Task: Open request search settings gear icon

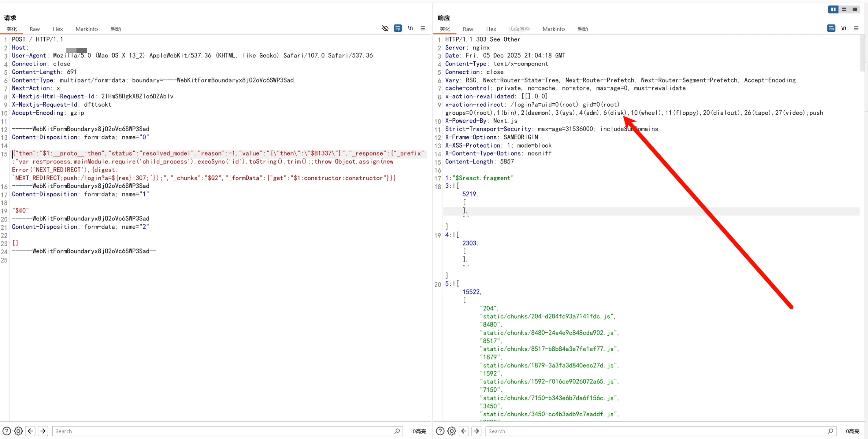Action: coord(18,431)
